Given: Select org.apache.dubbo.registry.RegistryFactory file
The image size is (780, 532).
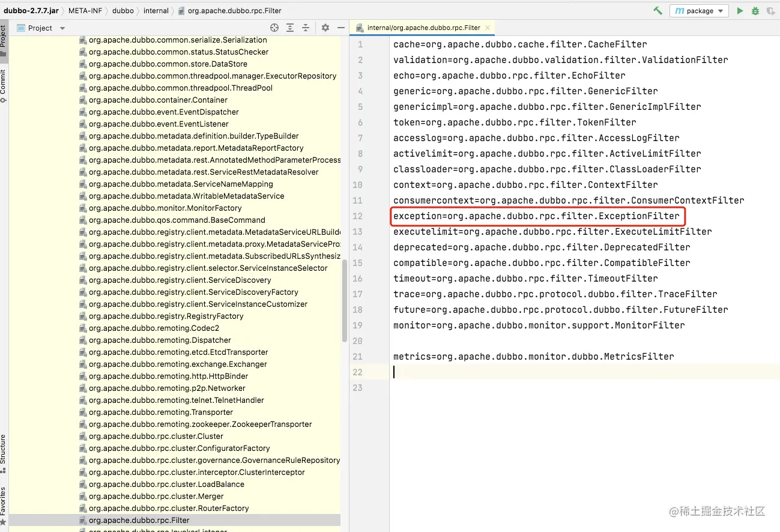Looking at the screenshot, I should (x=166, y=316).
